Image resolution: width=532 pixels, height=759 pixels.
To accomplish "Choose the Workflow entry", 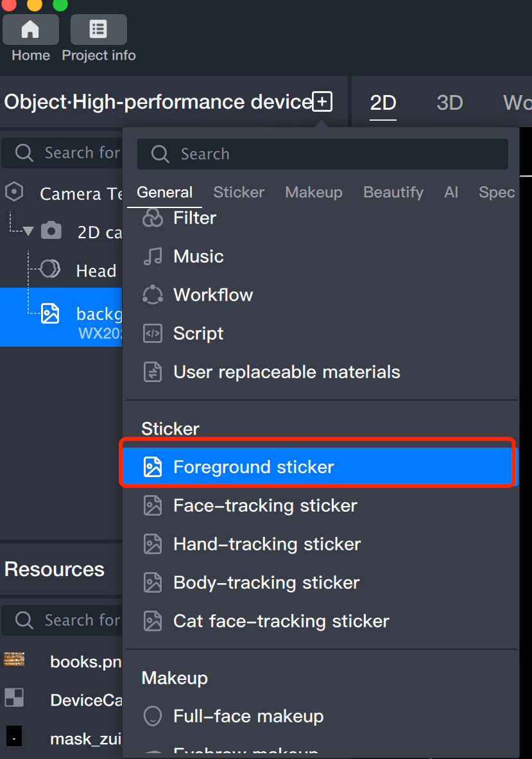I will point(213,295).
